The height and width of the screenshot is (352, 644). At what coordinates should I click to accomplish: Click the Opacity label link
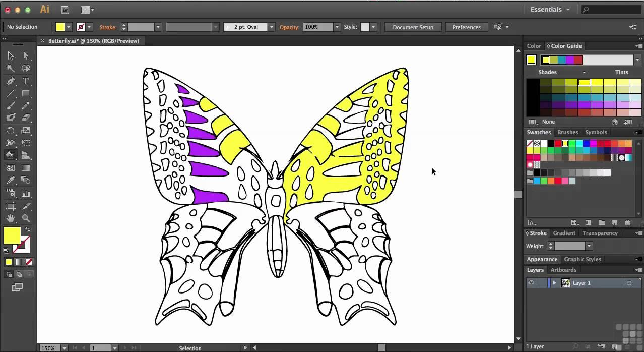click(289, 27)
